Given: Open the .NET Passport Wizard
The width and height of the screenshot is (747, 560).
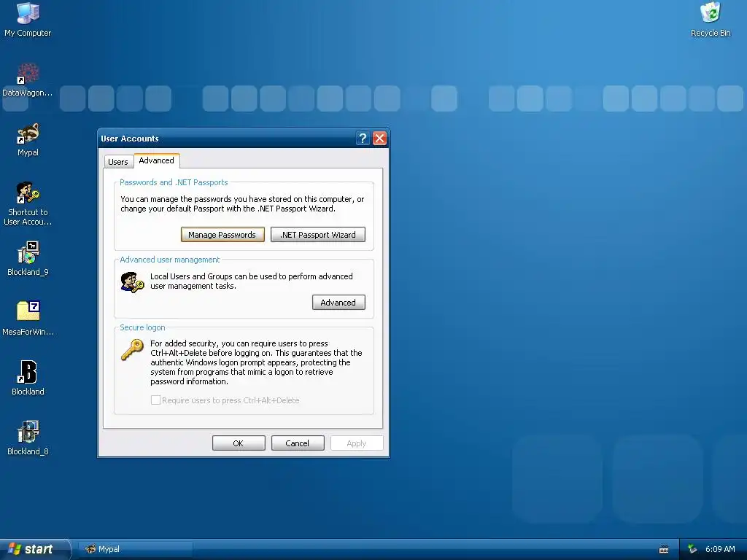Looking at the screenshot, I should click(318, 235).
